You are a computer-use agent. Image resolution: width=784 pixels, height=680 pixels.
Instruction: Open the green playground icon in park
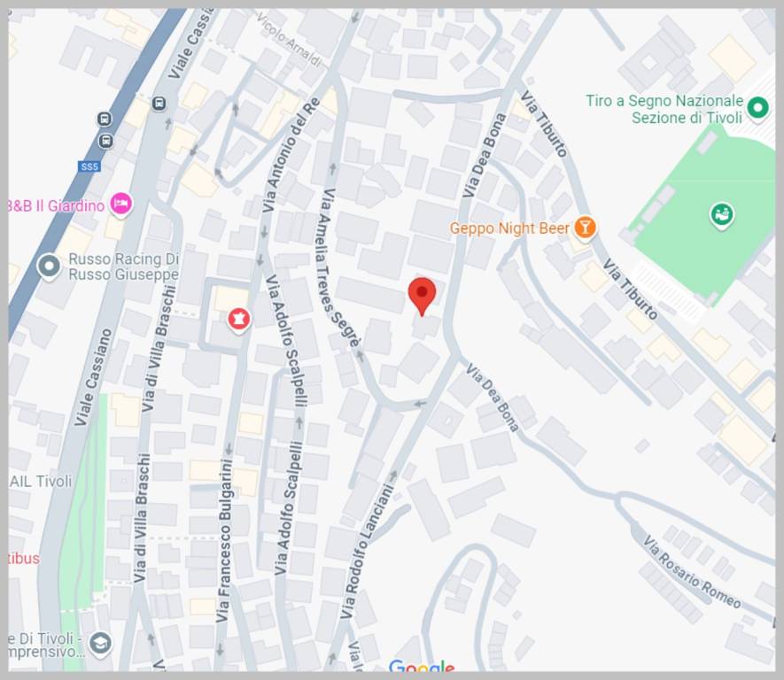point(721,215)
